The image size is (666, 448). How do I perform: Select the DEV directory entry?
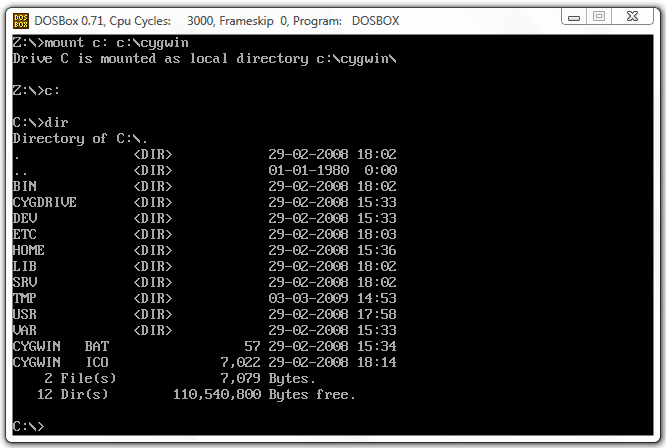(204, 218)
